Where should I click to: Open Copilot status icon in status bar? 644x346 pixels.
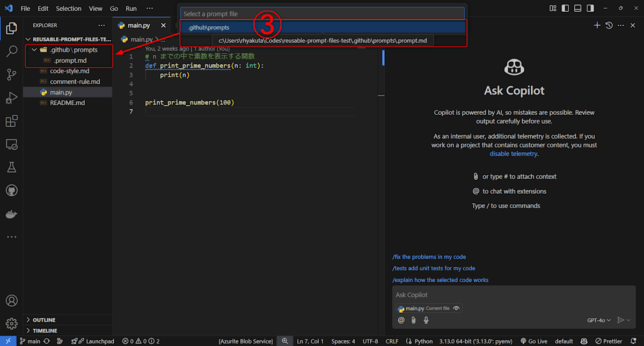tap(584, 341)
